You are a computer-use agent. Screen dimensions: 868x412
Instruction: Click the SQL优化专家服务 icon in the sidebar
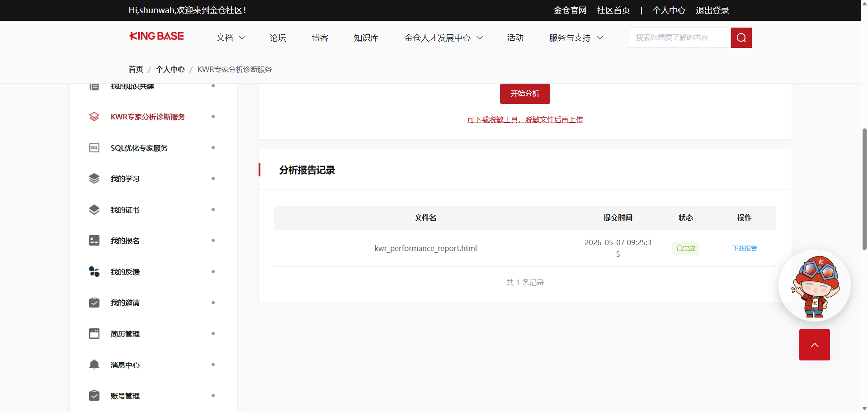tap(94, 148)
